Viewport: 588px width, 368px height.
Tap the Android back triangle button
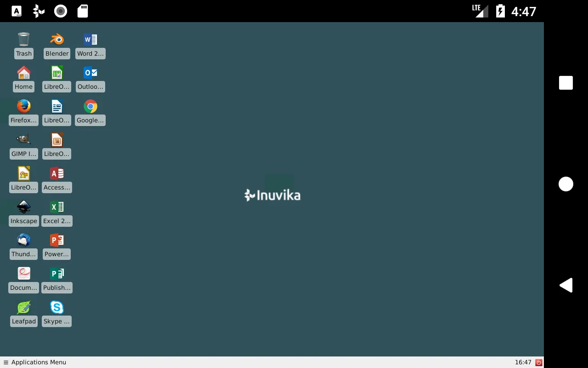point(566,285)
